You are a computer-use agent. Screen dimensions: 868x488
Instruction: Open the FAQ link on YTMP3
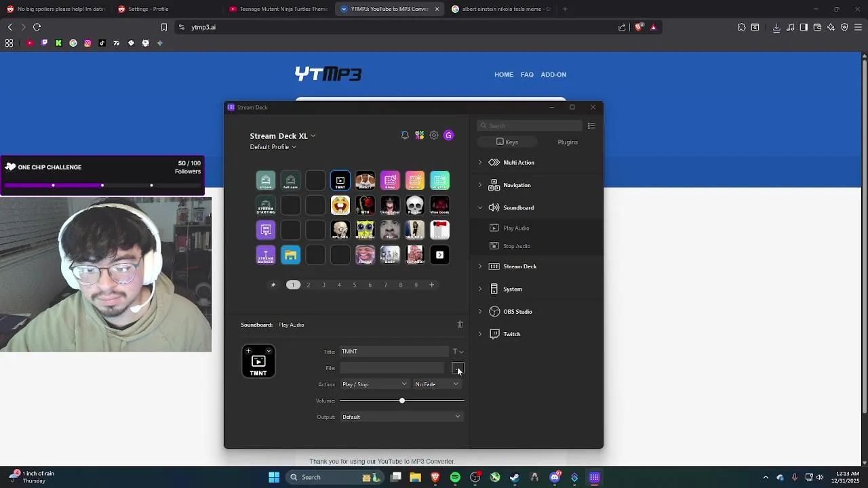tap(527, 75)
